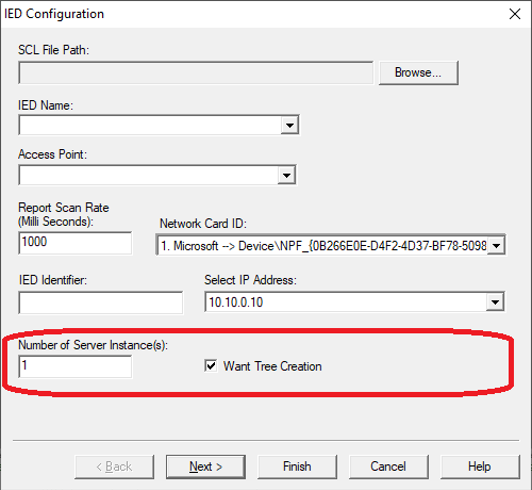Click the Number of Server Instance(s) field
The height and width of the screenshot is (490, 532).
[x=75, y=366]
